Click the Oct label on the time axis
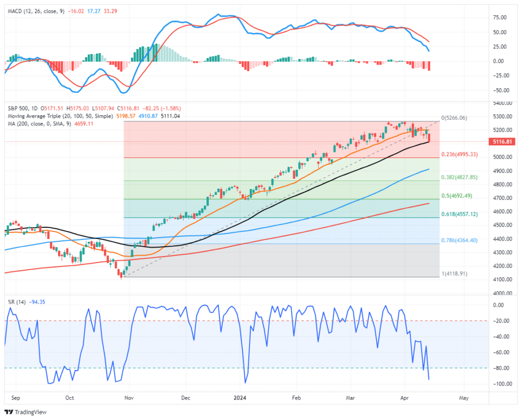This screenshot has height=420, width=522. pyautogui.click(x=69, y=398)
